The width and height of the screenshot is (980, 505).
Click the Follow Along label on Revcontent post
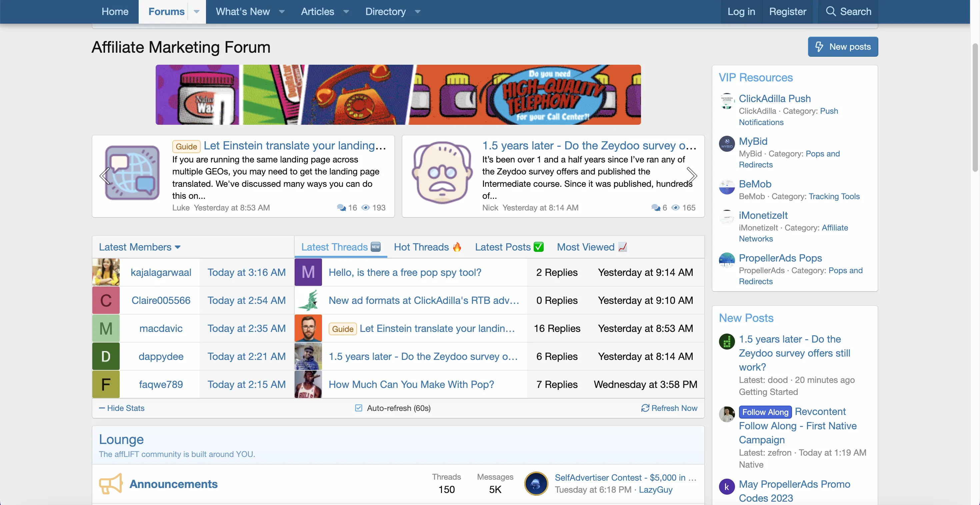click(x=765, y=412)
